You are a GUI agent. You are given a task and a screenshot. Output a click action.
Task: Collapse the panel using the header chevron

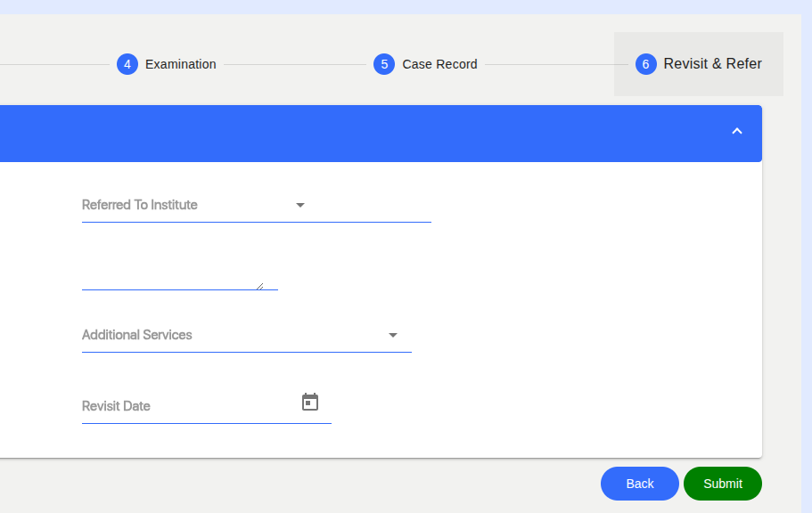coord(737,132)
